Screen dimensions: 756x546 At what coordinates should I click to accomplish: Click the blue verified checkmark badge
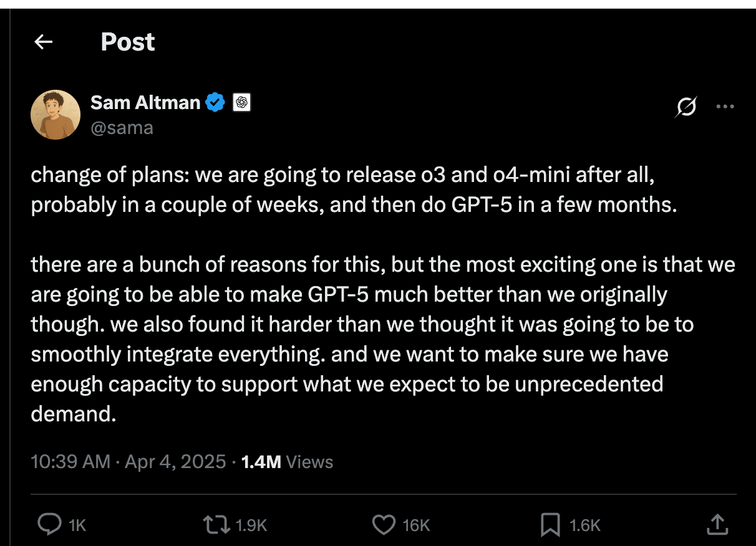pyautogui.click(x=216, y=102)
